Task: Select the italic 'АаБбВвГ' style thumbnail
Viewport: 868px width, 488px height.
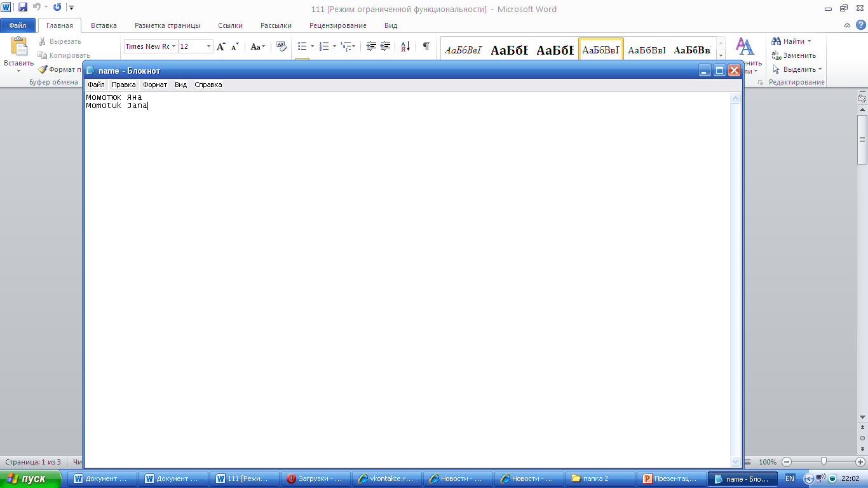Action: pos(463,50)
